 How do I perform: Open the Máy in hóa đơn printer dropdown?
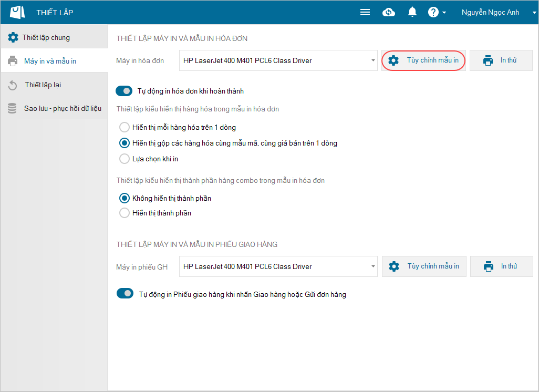point(278,60)
